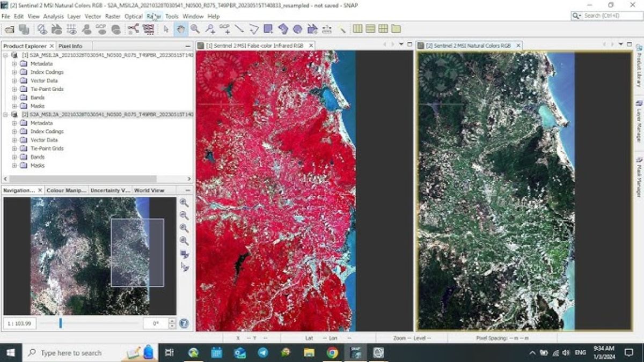Viewport: 644px width, 362px height.
Task: Expand Metadata node under product [2]
Action: coord(14,123)
